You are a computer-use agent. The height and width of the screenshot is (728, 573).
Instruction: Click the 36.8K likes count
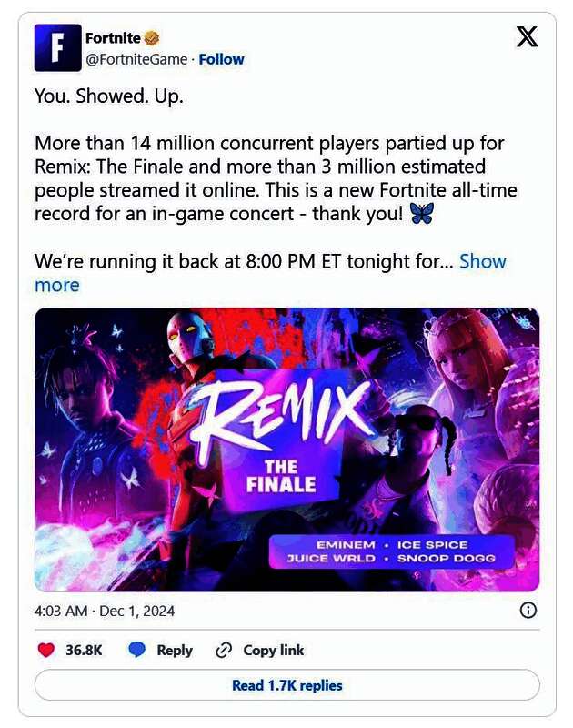click(x=84, y=650)
